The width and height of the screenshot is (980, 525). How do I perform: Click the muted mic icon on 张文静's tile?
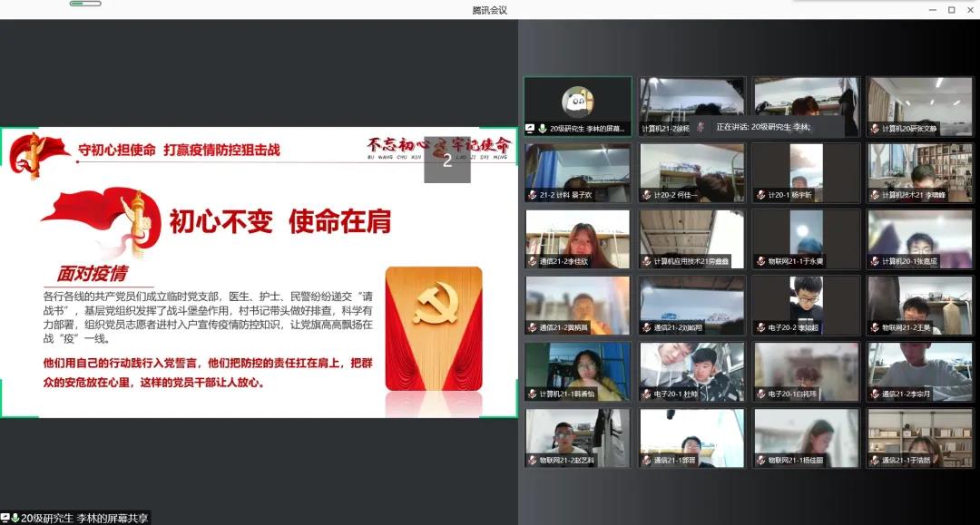click(875, 129)
